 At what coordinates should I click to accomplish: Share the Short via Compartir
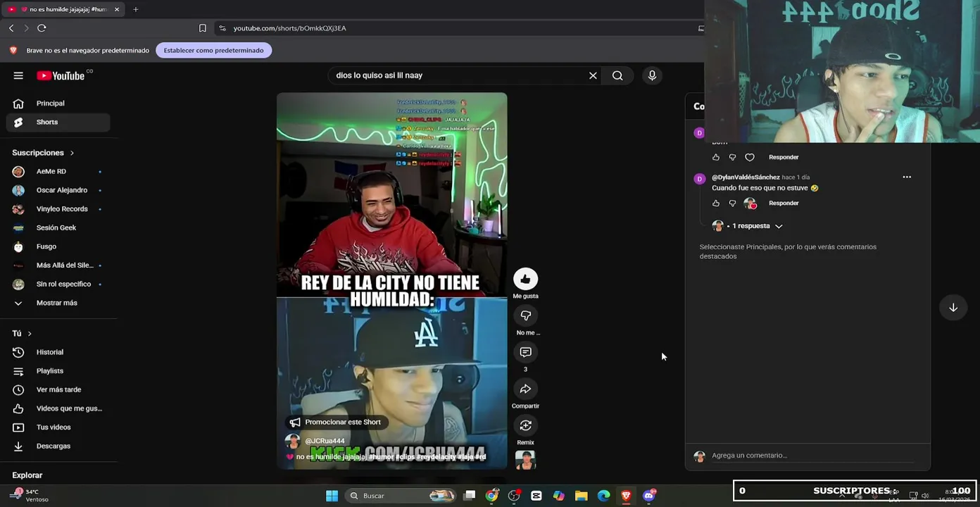[x=525, y=389]
